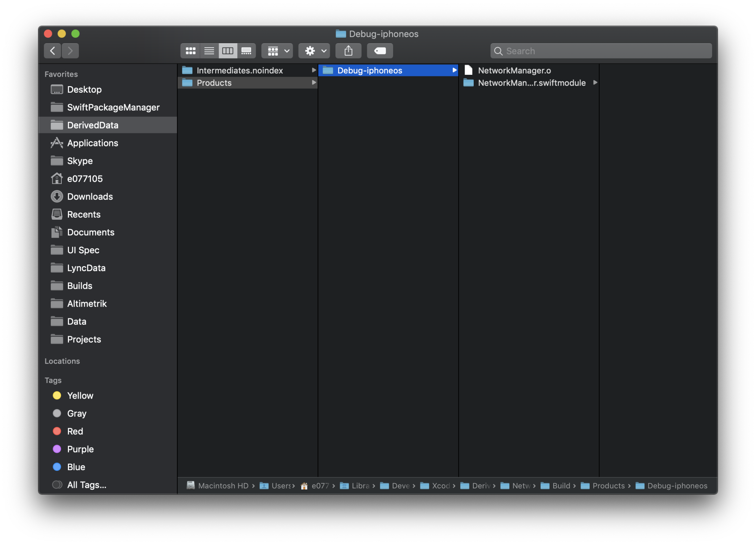
Task: Select the Products folder in first column
Action: 214,83
